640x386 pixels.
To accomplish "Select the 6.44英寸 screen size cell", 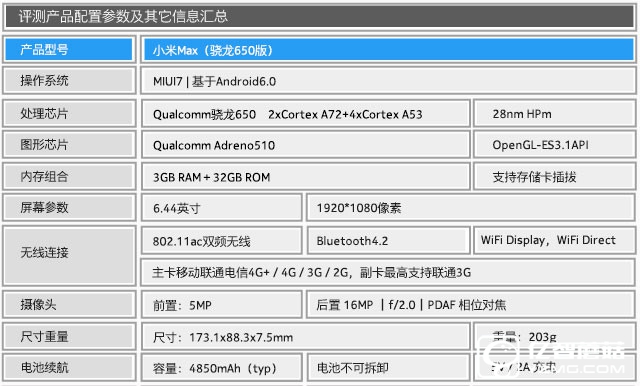I will click(222, 208).
